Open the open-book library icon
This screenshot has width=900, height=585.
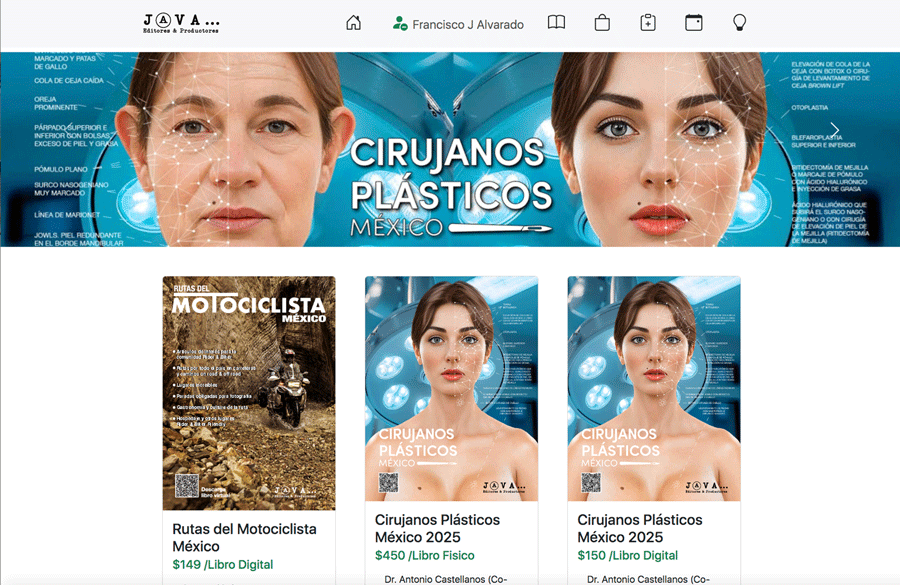click(556, 23)
